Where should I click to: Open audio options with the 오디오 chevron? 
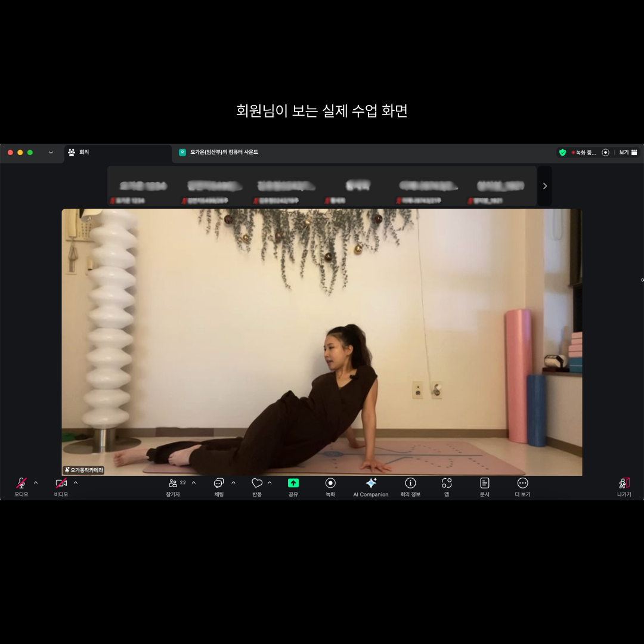35,483
